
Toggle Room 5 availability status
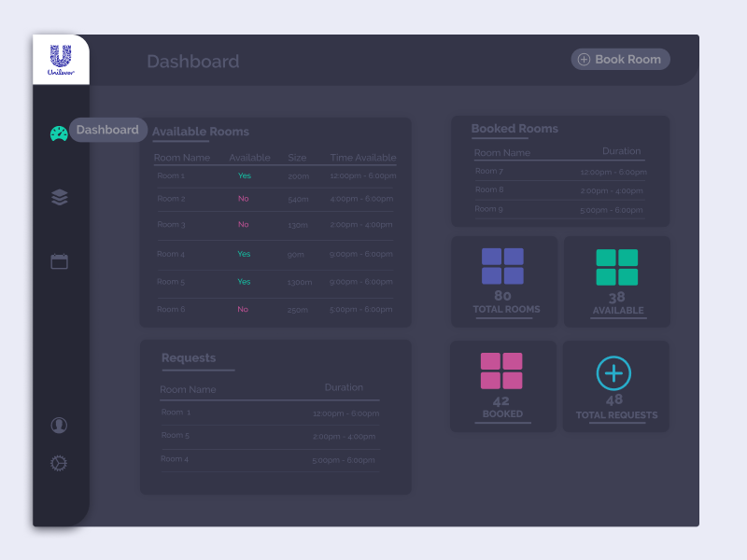(x=244, y=282)
